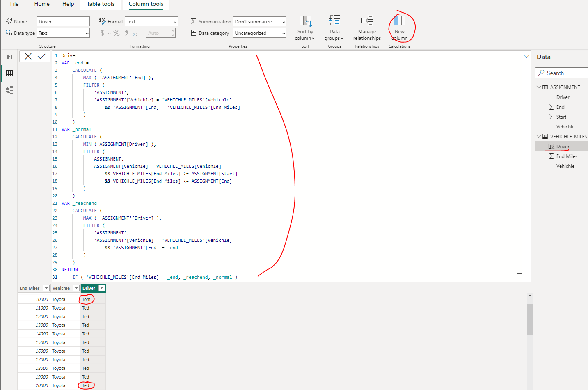Cancel the formula edit with X
This screenshot has height=390, width=588.
click(x=28, y=56)
